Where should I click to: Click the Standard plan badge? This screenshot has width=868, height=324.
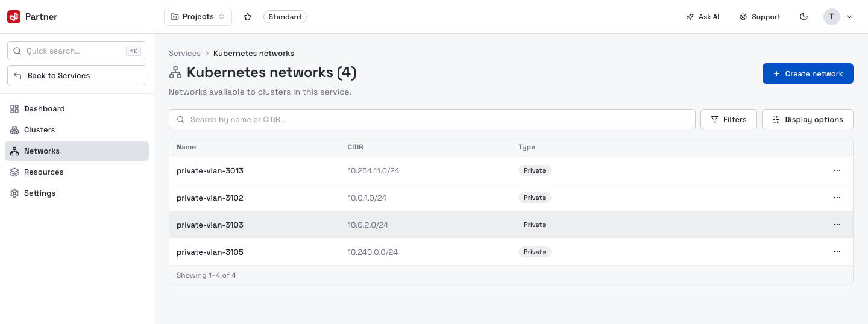[285, 17]
